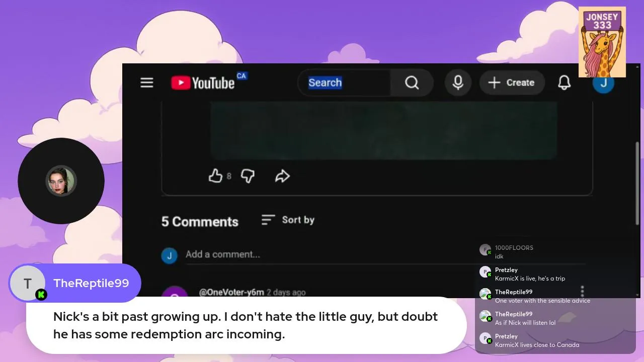Open the Create button
Image resolution: width=644 pixels, height=362 pixels.
click(512, 82)
